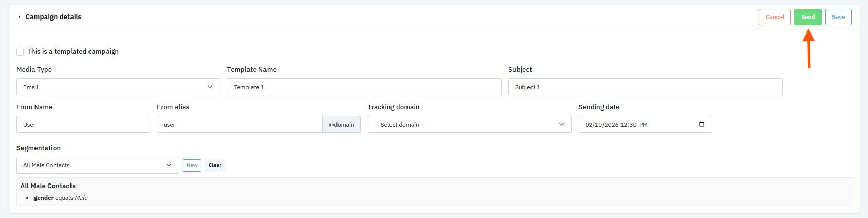Select the year portion of Sending date
This screenshot has width=868, height=218.
click(x=611, y=125)
